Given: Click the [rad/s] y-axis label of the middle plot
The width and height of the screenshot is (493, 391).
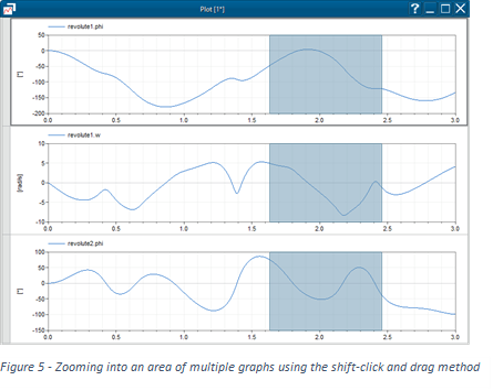Looking at the screenshot, I should pyautogui.click(x=20, y=183).
